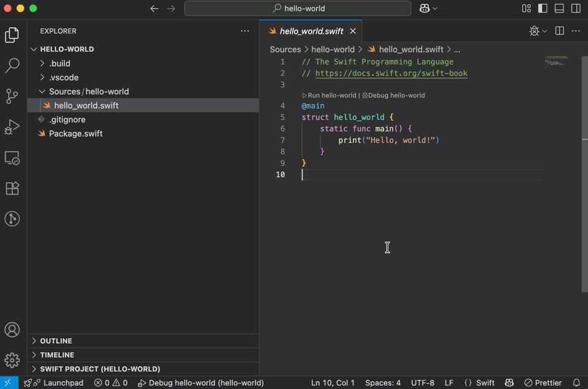Viewport: 588px width, 389px height.
Task: Click Launchpad in the status bar
Action: [54, 383]
